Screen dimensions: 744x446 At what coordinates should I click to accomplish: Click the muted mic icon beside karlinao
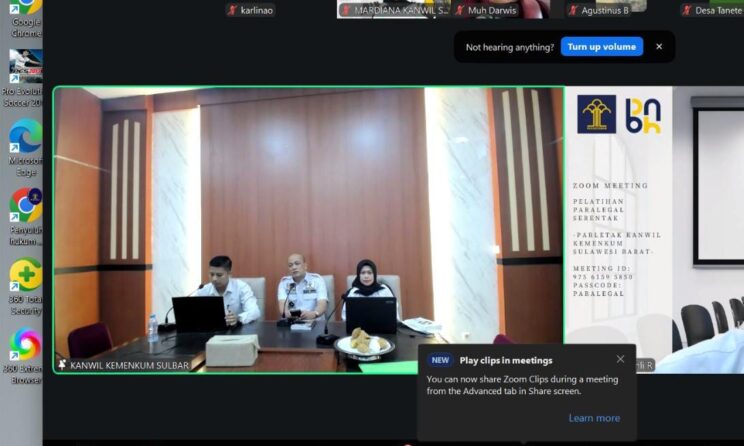pos(233,10)
